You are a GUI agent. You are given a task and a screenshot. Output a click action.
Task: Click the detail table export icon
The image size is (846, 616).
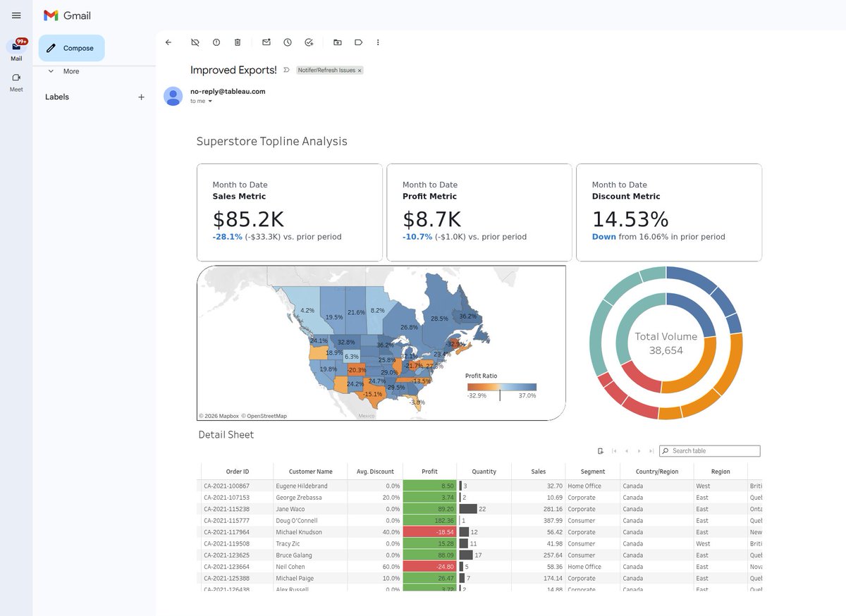pyautogui.click(x=601, y=451)
